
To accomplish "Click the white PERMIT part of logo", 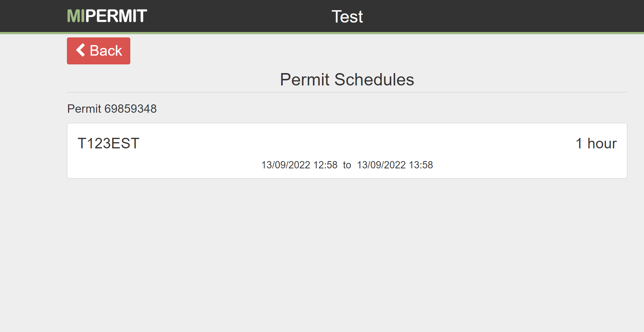I will 116,16.
